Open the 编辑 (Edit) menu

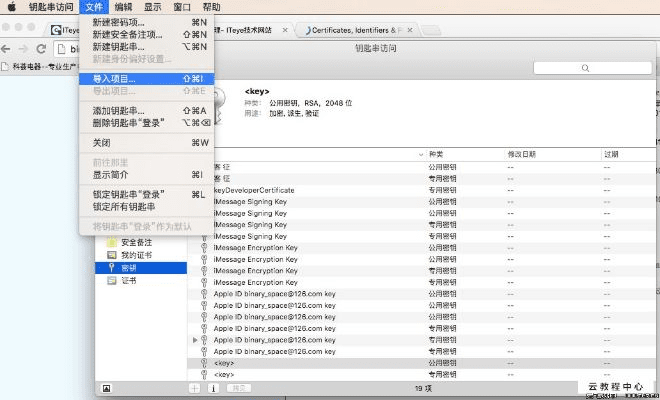[x=123, y=7]
